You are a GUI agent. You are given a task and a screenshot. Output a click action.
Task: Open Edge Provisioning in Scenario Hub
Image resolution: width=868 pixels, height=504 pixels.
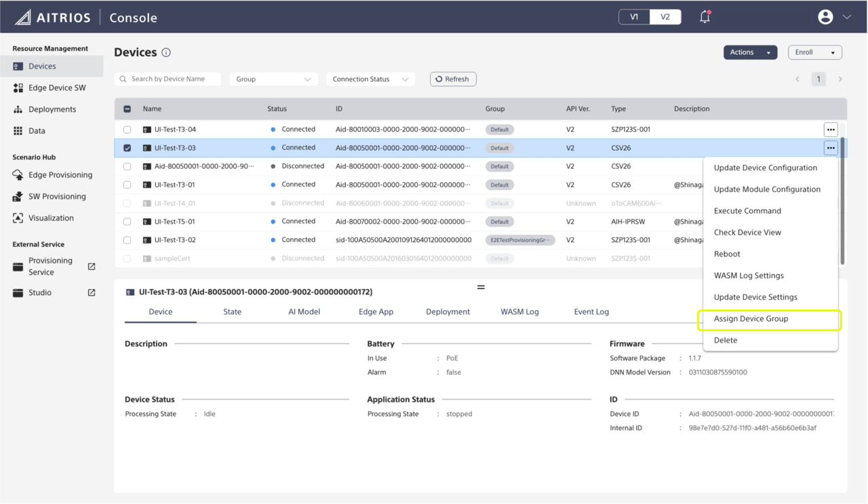(60, 175)
